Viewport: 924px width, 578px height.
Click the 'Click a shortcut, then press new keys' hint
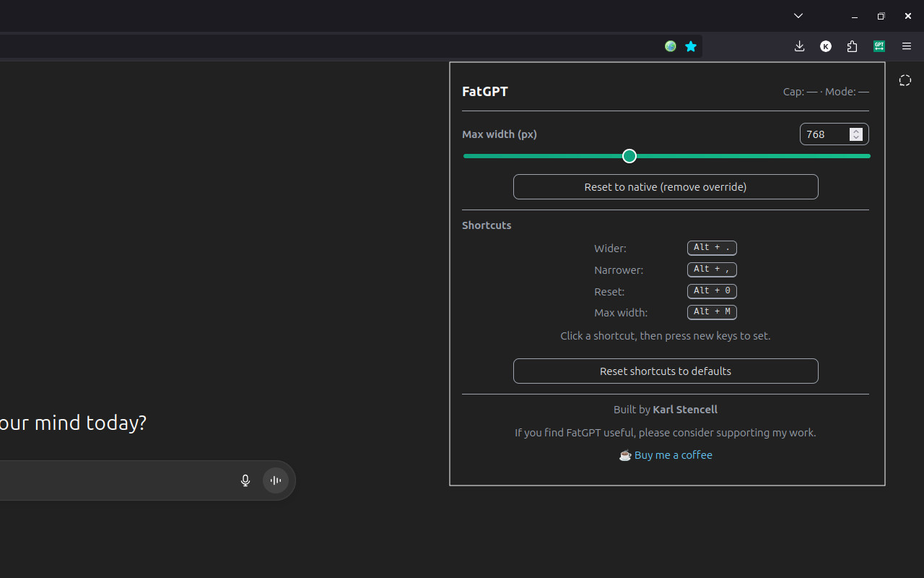(666, 336)
